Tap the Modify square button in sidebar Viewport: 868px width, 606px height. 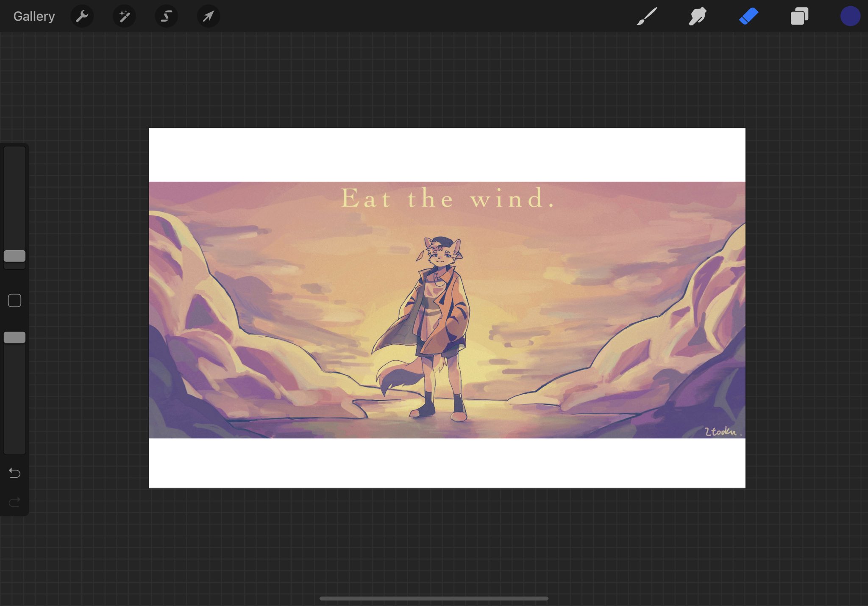(x=15, y=301)
